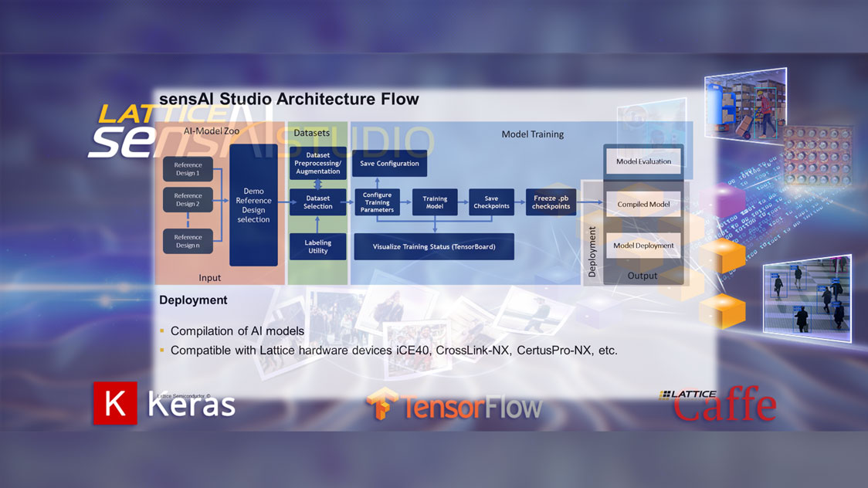Click the 'Input' label

tap(210, 278)
